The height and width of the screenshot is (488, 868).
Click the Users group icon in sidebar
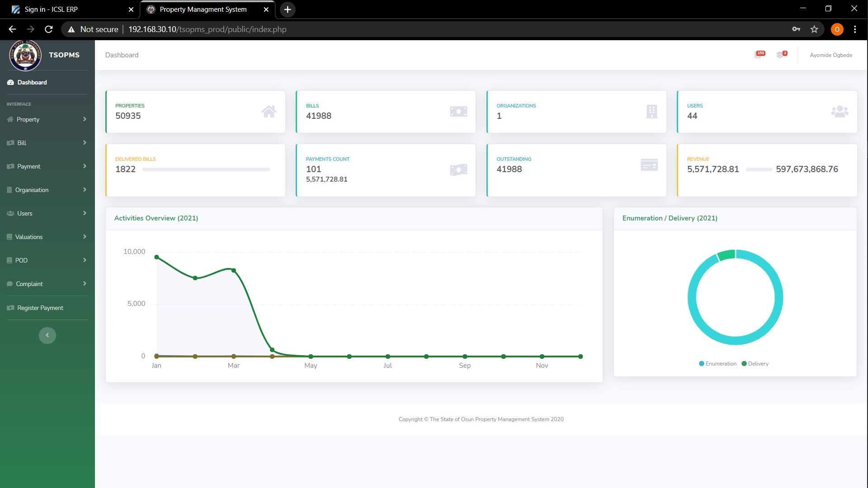10,213
